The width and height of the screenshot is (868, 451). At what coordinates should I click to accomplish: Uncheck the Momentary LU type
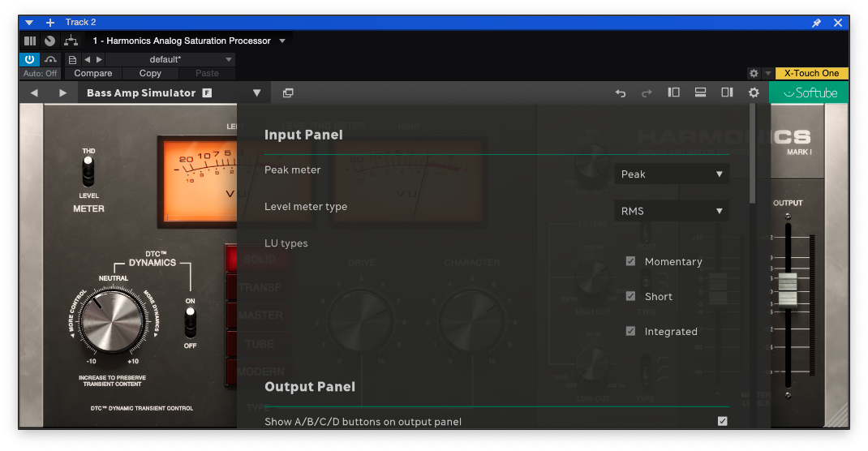coord(630,261)
